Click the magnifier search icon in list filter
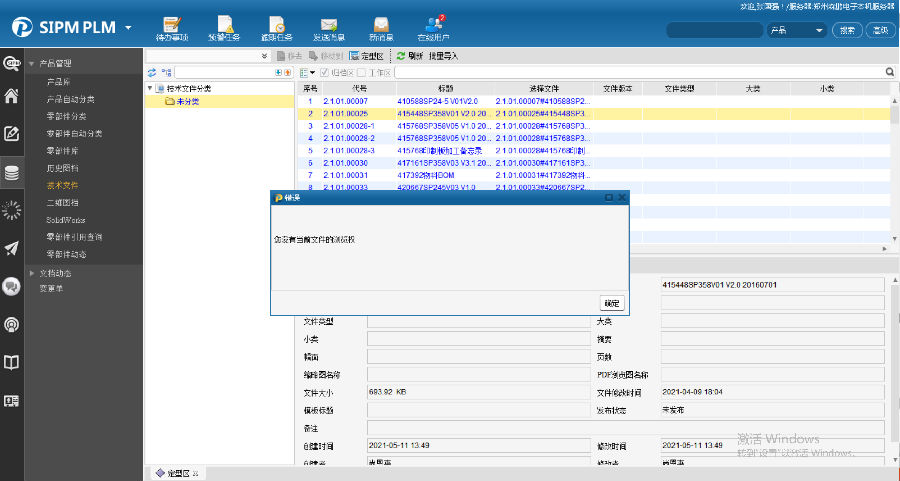900x481 pixels. point(889,72)
